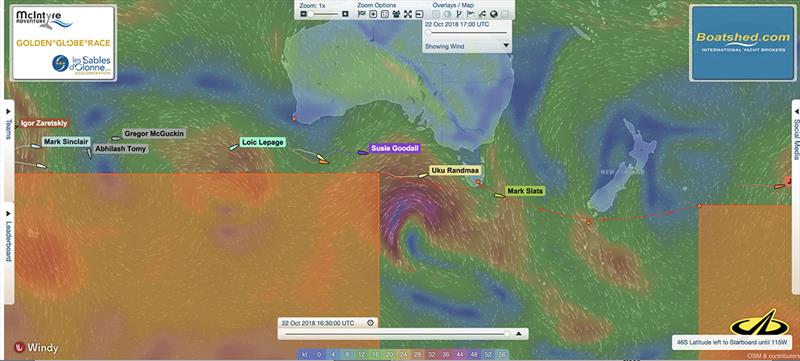Select the zoom-to-area box icon
800x361 pixels.
[385, 14]
